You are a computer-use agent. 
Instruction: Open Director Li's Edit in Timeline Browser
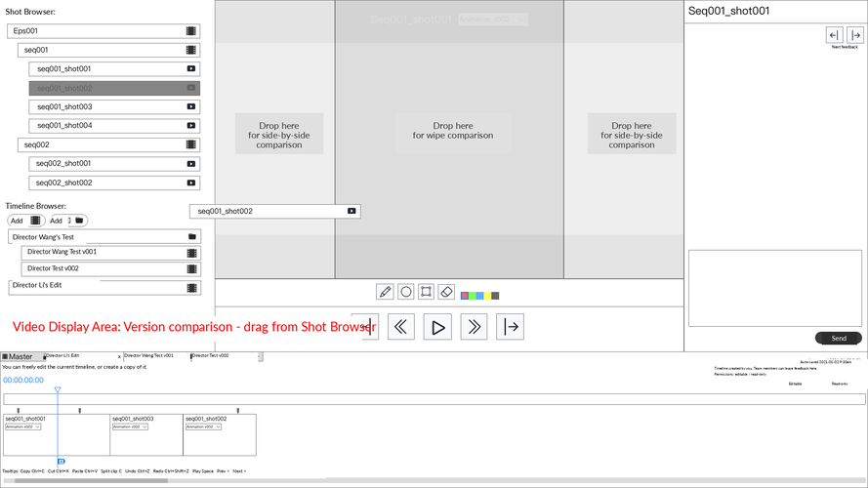(104, 287)
